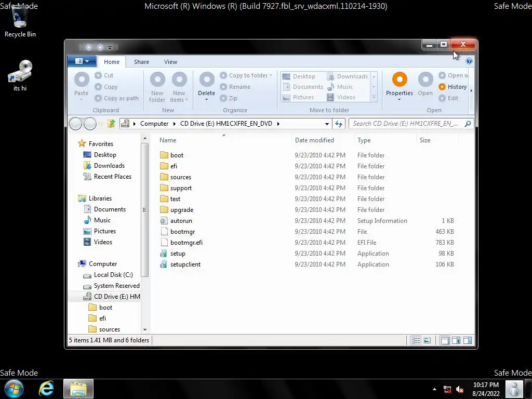Click Computer in the address breadcrumb
The height and width of the screenshot is (399, 532).
[154, 124]
